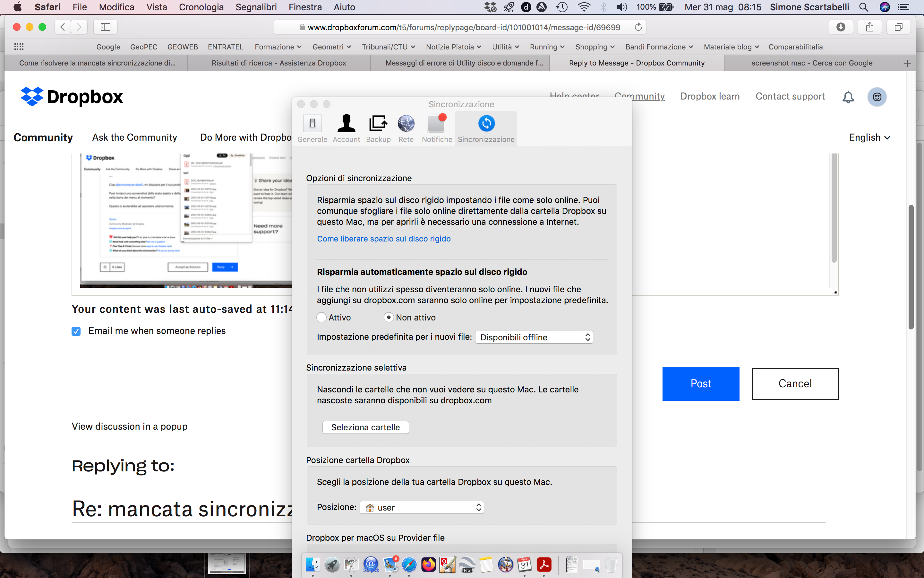Click the reply editor vertical scrollbar

pos(834,208)
